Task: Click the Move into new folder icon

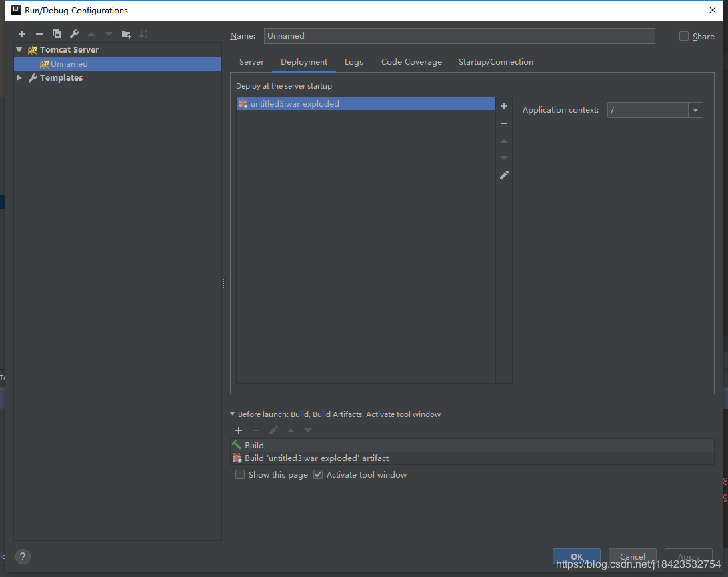Action: click(x=126, y=34)
